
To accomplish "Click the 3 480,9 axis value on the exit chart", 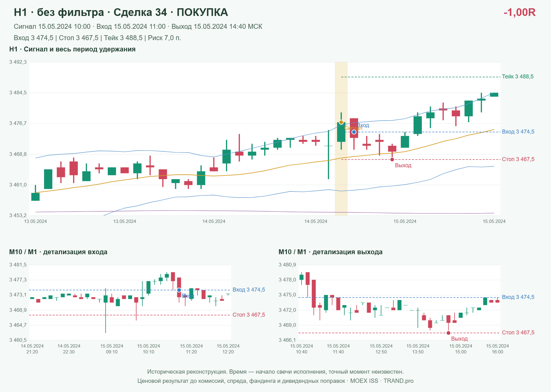I will [x=287, y=265].
